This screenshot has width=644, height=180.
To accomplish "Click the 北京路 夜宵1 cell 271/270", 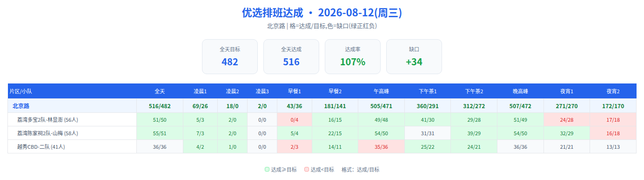I will pos(566,106).
